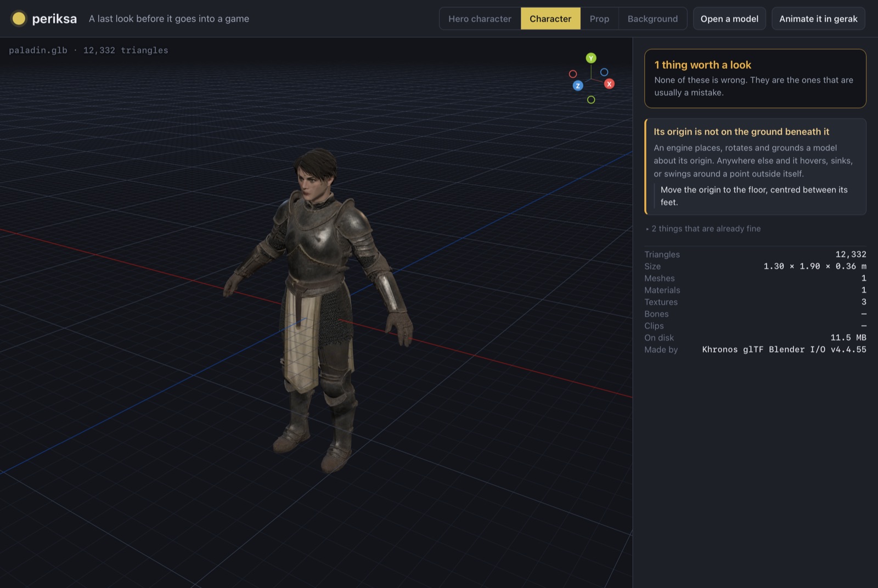Viewport: 878px width, 588px height.
Task: Click the paladin.glb file name label
Action: point(38,50)
